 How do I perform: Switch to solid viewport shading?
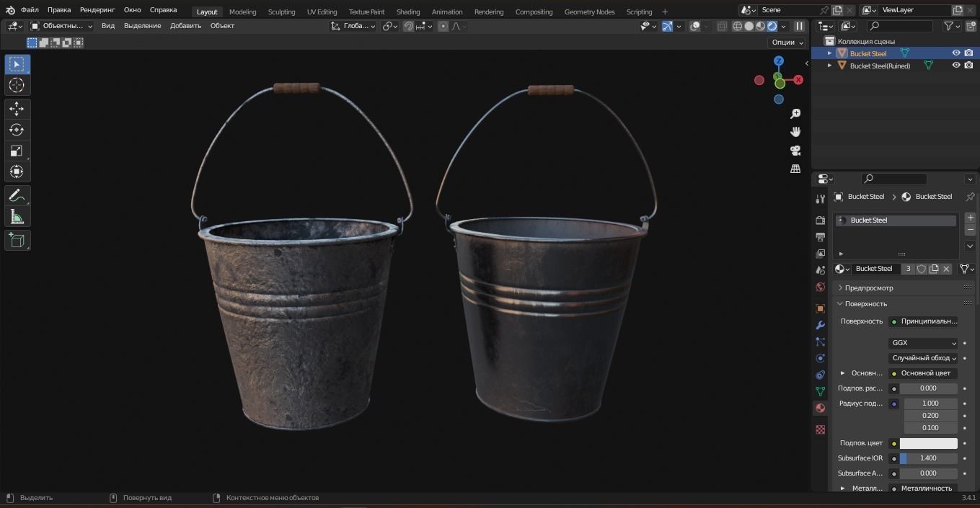[749, 26]
